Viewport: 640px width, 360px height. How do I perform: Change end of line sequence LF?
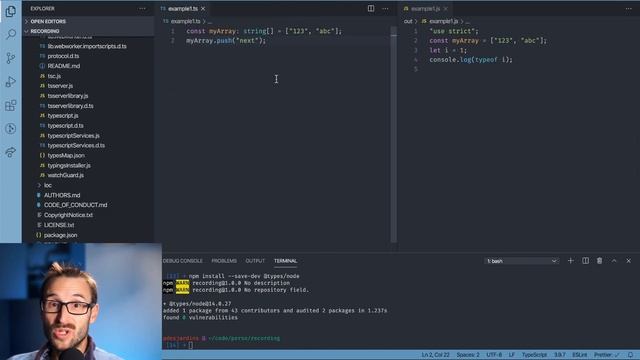point(511,355)
